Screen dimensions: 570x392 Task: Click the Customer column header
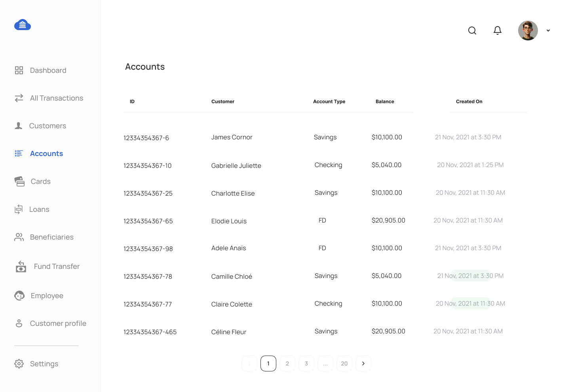click(223, 102)
